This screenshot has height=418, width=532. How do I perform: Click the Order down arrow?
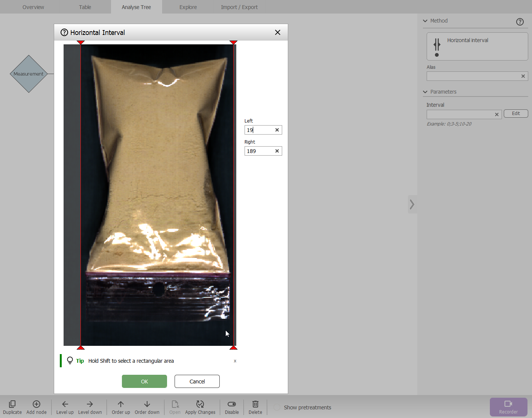[x=147, y=404]
